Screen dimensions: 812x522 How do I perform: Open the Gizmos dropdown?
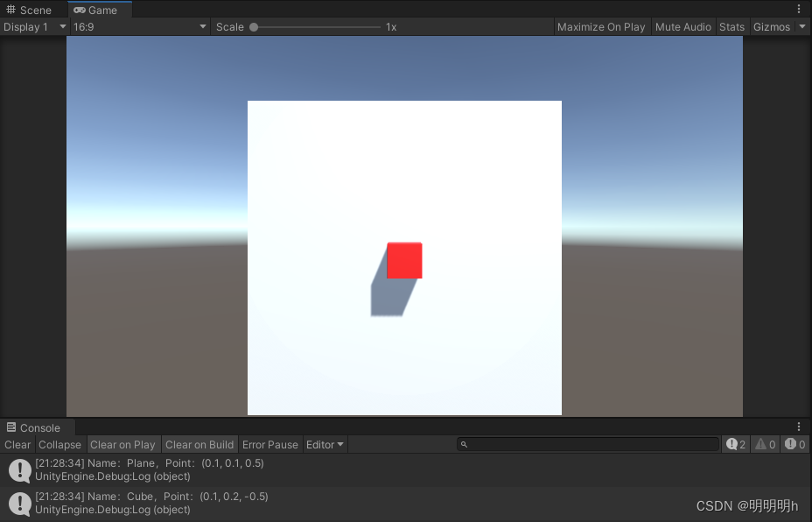tap(773, 26)
